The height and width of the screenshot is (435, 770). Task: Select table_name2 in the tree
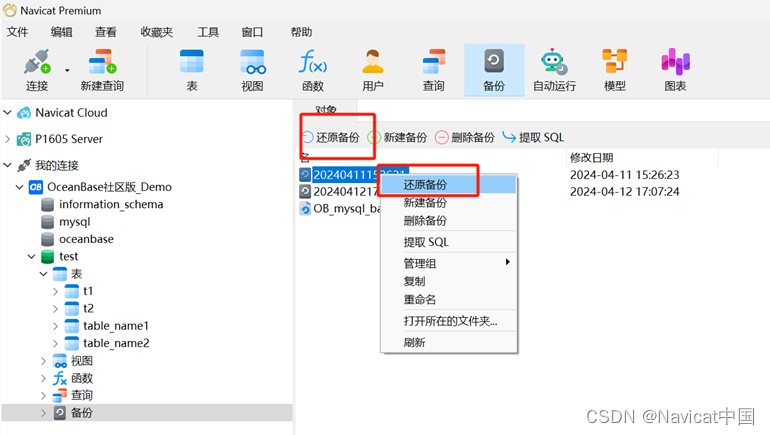tap(116, 343)
